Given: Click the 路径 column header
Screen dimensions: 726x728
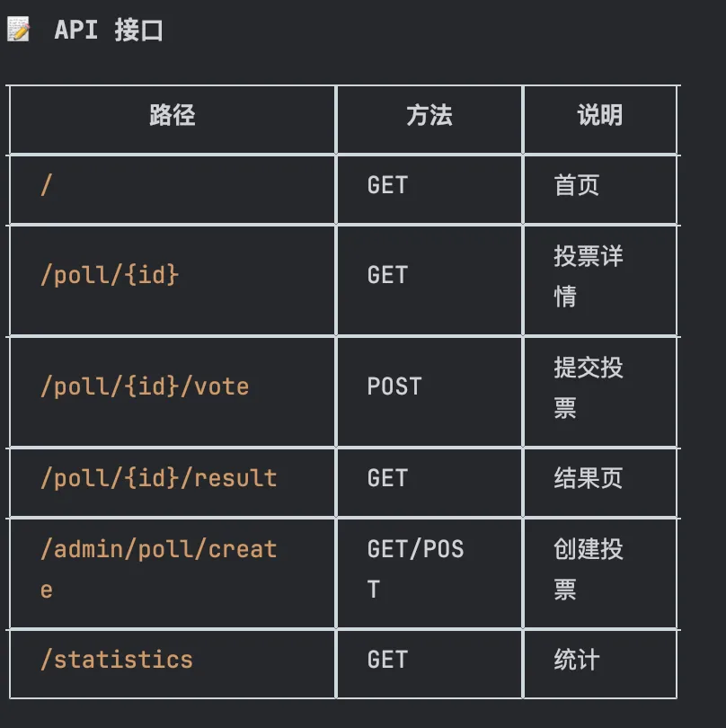Looking at the screenshot, I should [x=172, y=115].
